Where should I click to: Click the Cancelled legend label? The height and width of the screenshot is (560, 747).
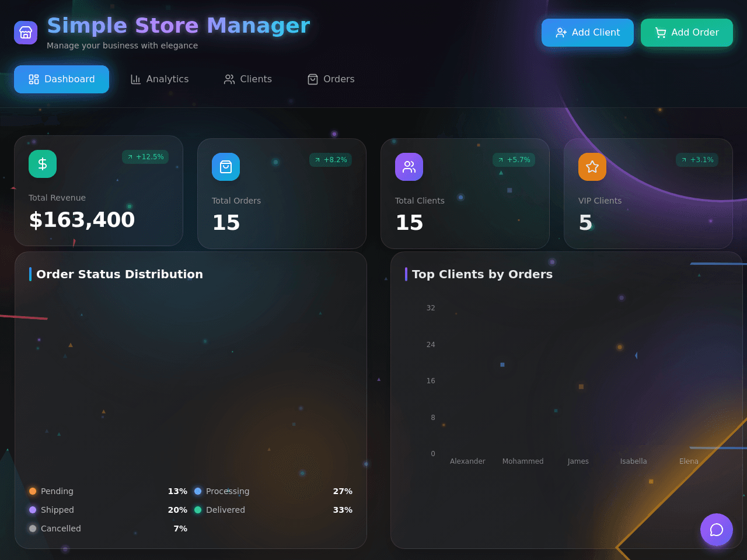tap(61, 528)
